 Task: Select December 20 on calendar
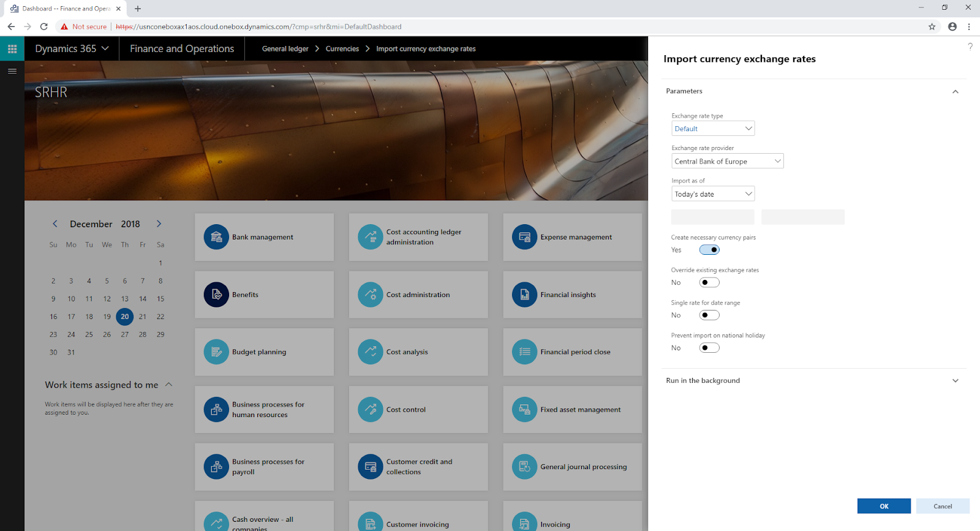[125, 317]
